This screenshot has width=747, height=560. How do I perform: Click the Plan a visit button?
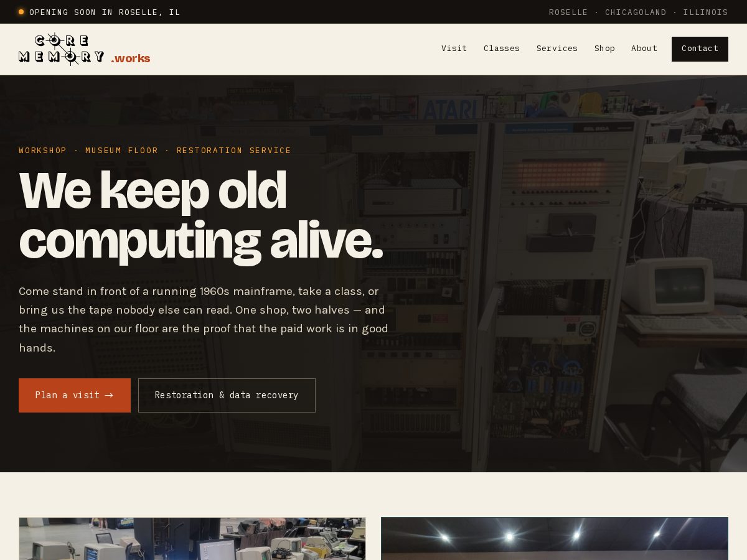(75, 395)
